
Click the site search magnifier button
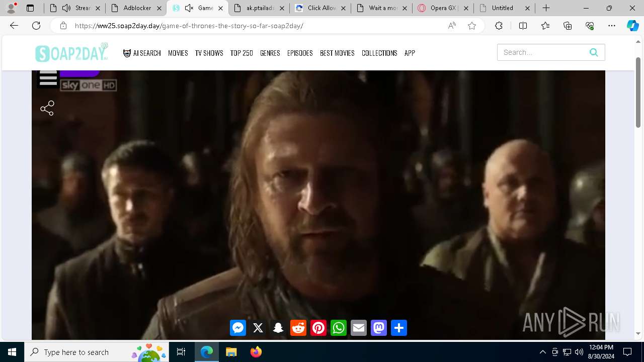pos(594,52)
